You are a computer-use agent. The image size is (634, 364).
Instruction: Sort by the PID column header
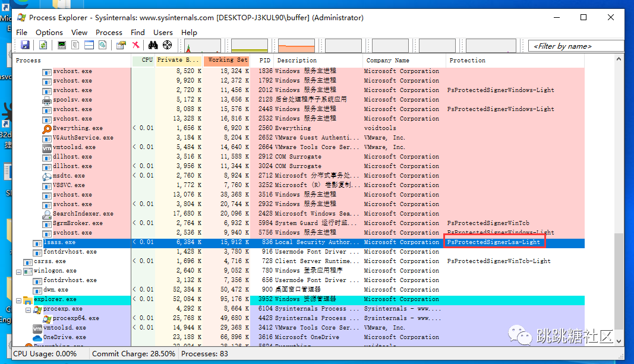click(x=261, y=60)
